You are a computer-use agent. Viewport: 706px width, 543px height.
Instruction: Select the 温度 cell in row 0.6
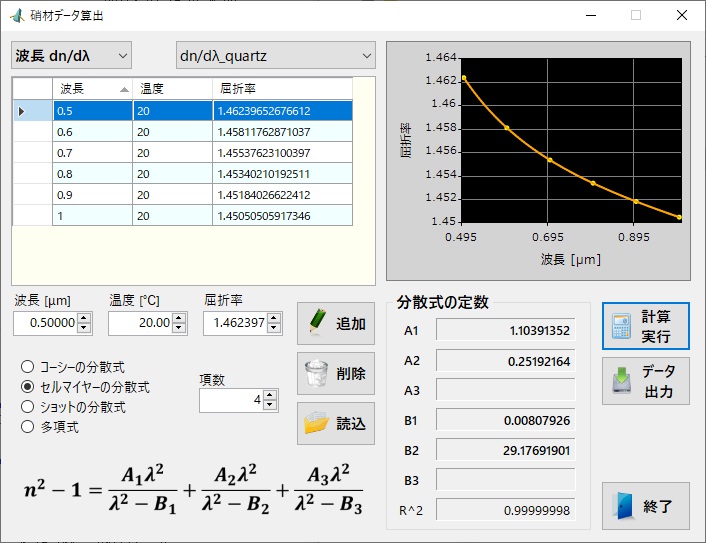pos(172,132)
